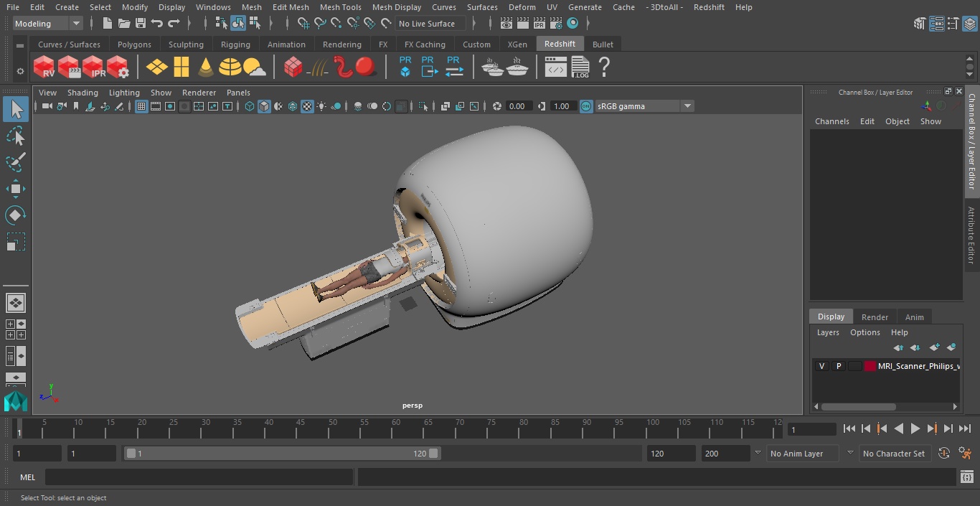Switch to the Polygons shelf tab

pyautogui.click(x=134, y=44)
